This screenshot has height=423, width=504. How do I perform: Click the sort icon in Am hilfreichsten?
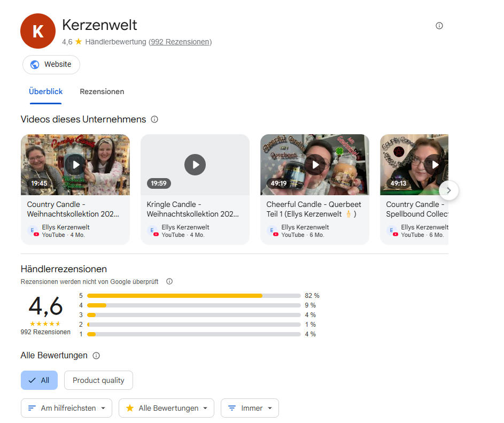click(x=32, y=408)
